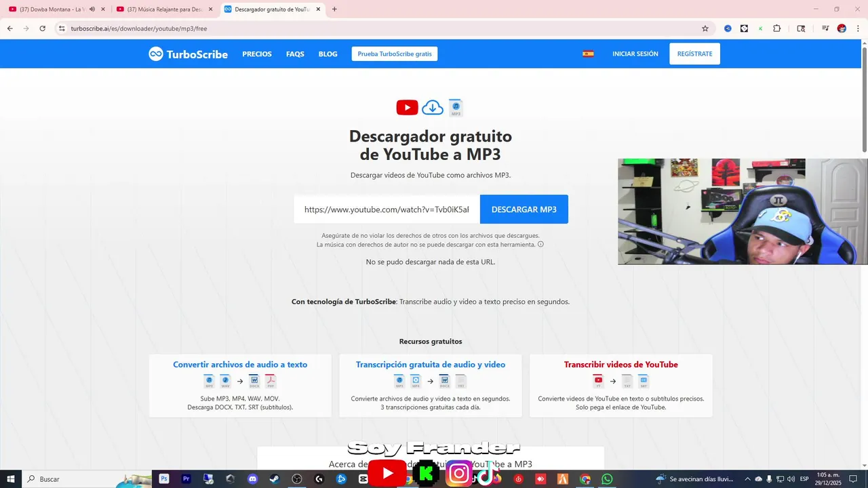Open Steam from the taskbar
Viewport: 868px width, 488px height.
pos(274,479)
